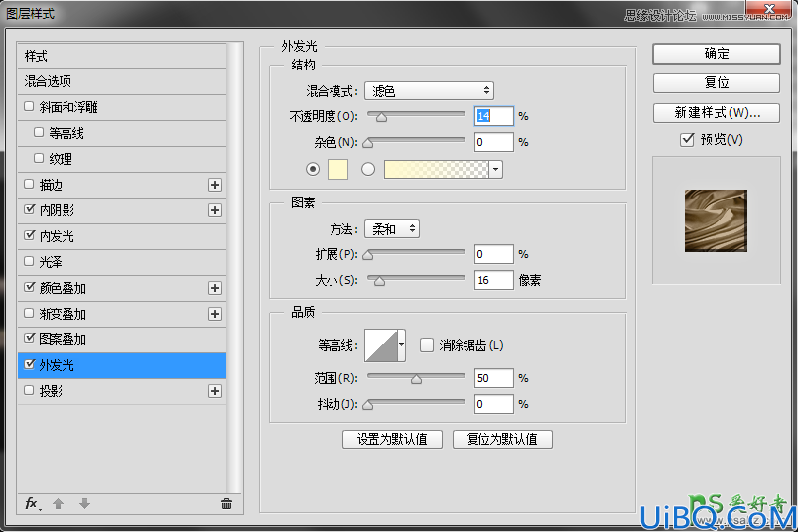Select 样式 in the left list
The width and height of the screenshot is (798, 532).
pos(122,56)
